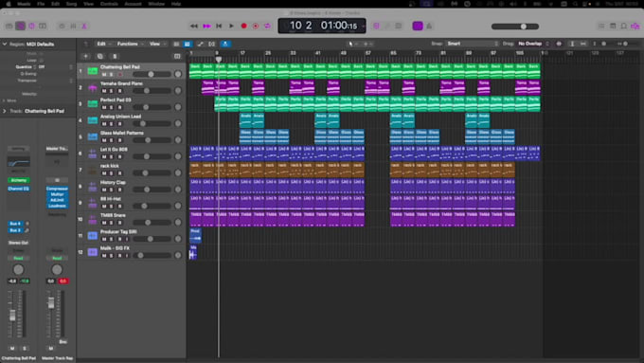Screen dimensions: 644x363
Task: Open Quick Help icon in control bar
Action: (x=31, y=26)
